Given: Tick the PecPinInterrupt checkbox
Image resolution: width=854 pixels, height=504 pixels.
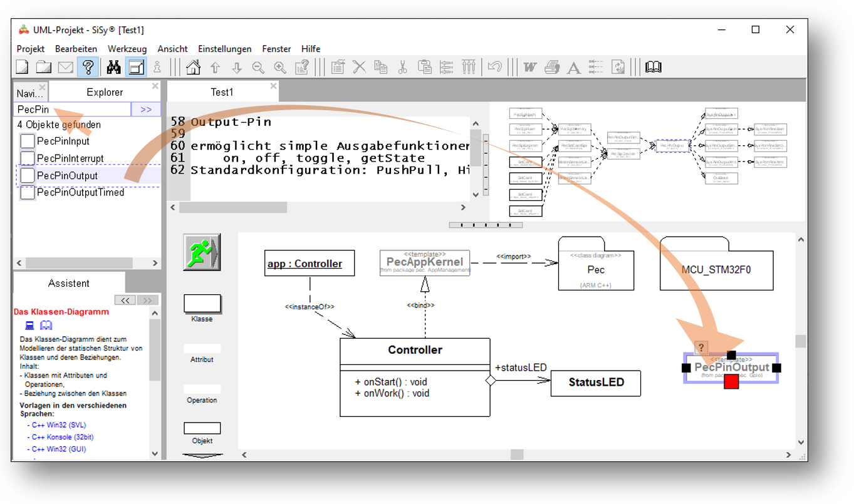Looking at the screenshot, I should [x=28, y=158].
